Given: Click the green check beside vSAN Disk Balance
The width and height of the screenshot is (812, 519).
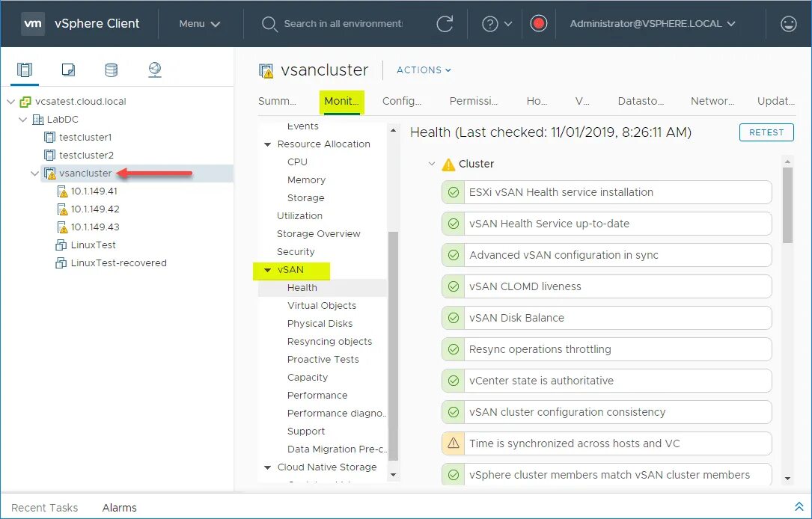Looking at the screenshot, I should tap(452, 318).
